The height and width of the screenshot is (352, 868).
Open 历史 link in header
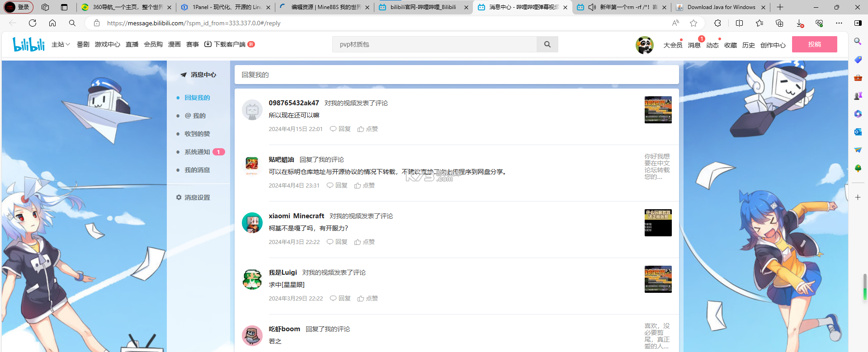(x=749, y=45)
